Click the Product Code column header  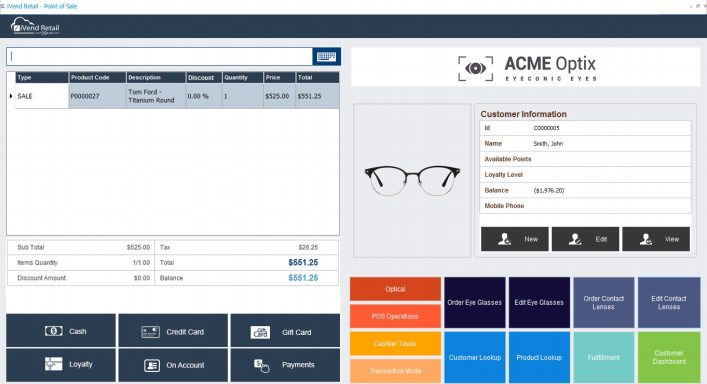pyautogui.click(x=97, y=78)
